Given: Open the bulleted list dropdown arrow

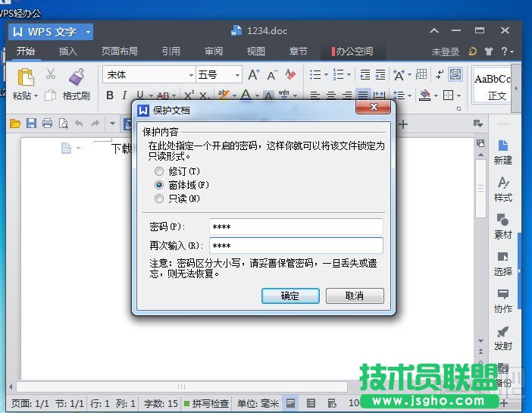Looking at the screenshot, I should pos(326,75).
